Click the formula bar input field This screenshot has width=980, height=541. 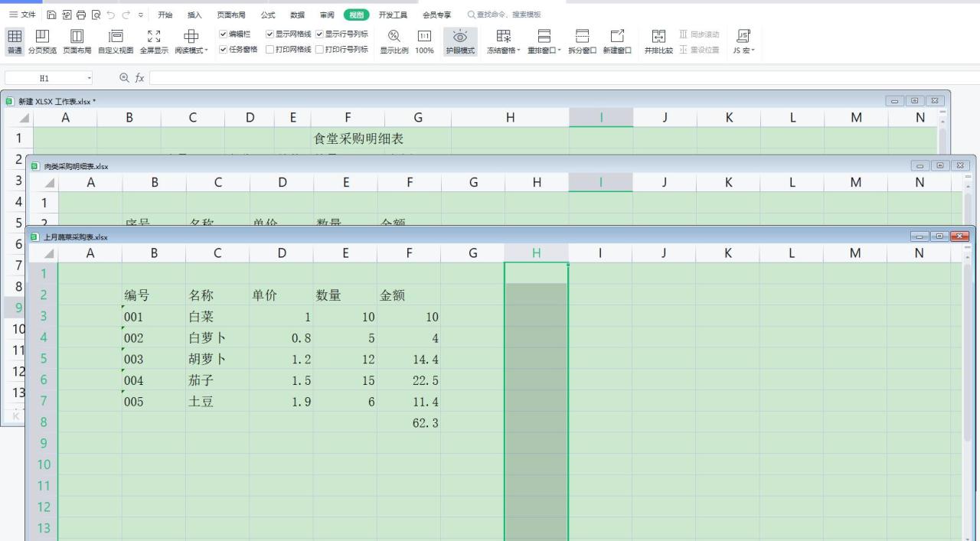point(564,78)
